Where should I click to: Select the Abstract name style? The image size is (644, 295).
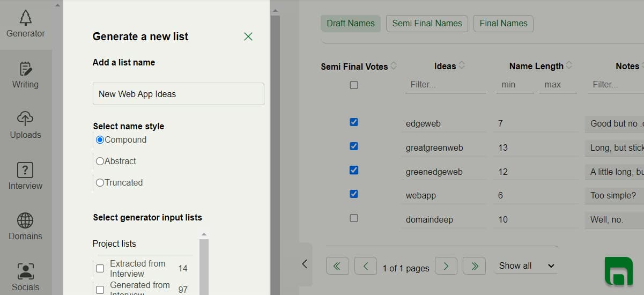(x=100, y=161)
